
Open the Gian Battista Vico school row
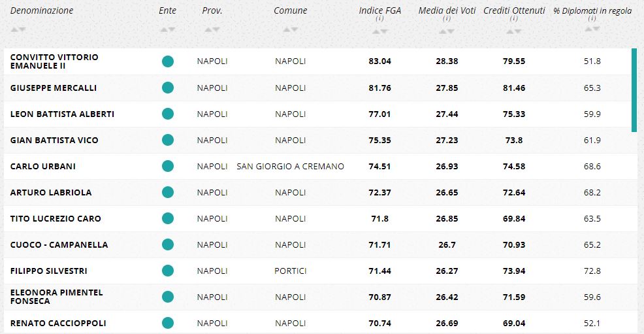(54, 140)
